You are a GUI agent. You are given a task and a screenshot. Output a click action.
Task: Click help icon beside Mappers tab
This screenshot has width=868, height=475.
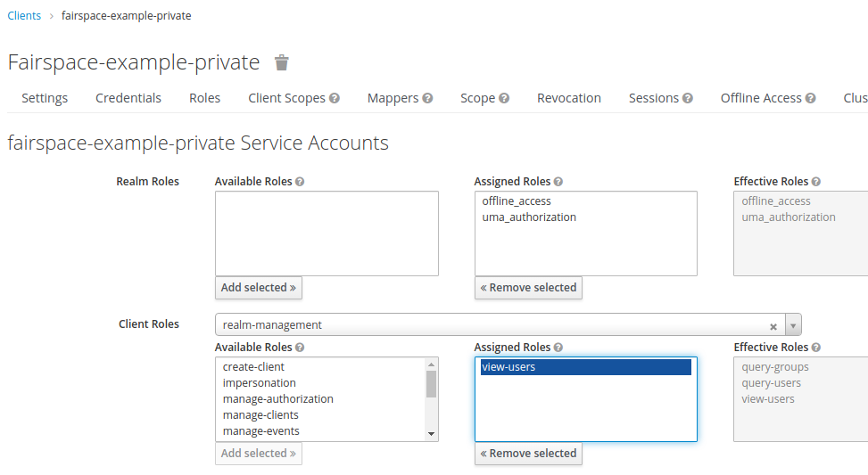pos(427,98)
